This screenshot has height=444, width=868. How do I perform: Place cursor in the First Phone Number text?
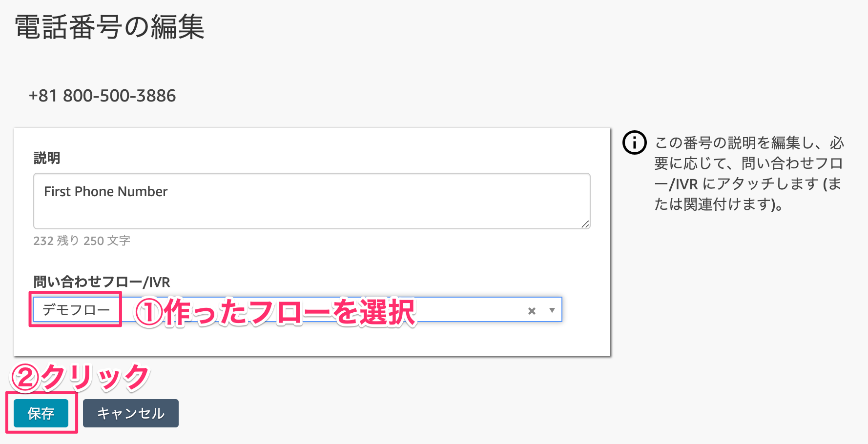tap(105, 191)
